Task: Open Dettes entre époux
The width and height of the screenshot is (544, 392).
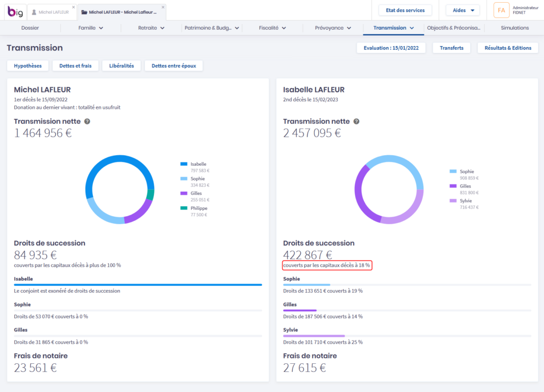Action: [173, 66]
